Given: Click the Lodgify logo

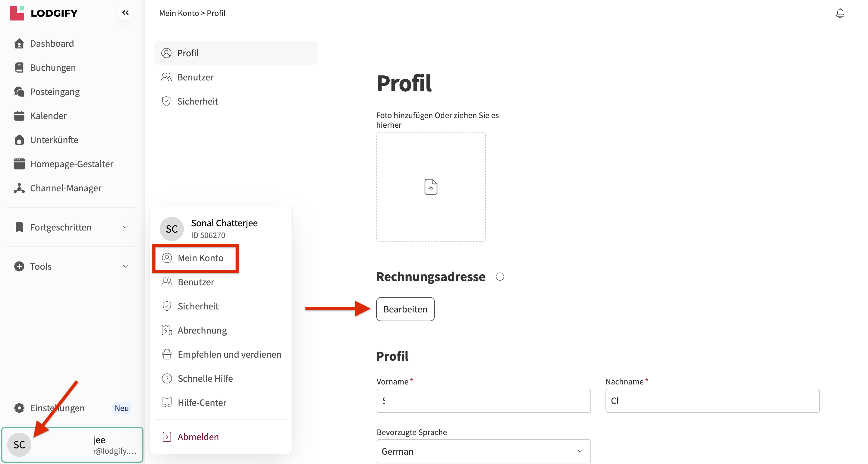Looking at the screenshot, I should click(x=44, y=13).
